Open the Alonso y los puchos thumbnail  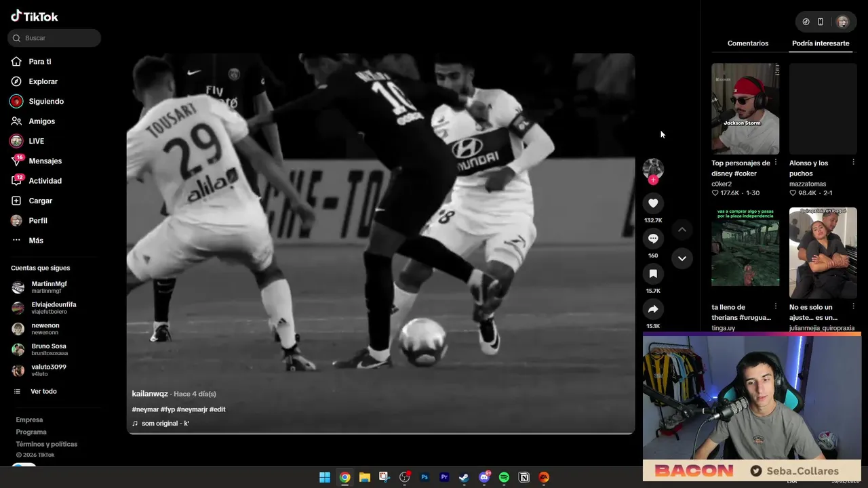click(x=823, y=109)
